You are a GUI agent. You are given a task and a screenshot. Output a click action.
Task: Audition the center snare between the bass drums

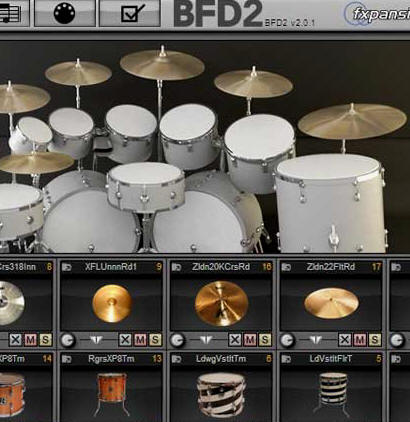tap(146, 187)
